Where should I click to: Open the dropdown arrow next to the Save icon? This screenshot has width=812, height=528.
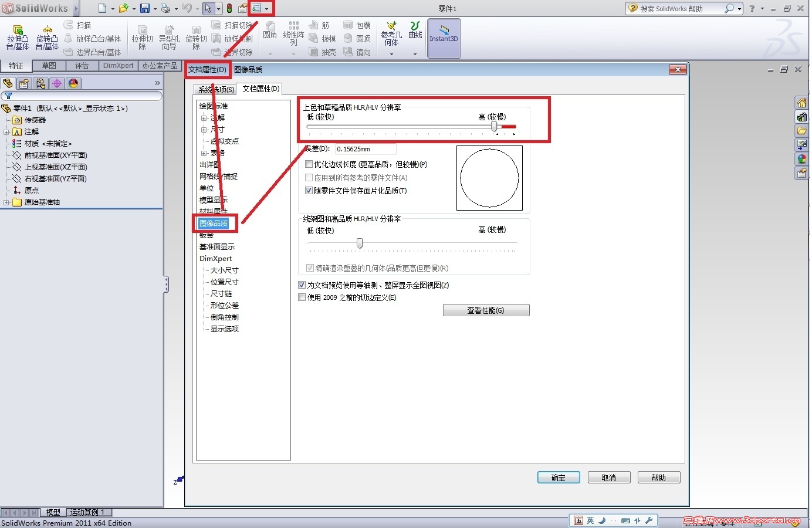pos(154,9)
